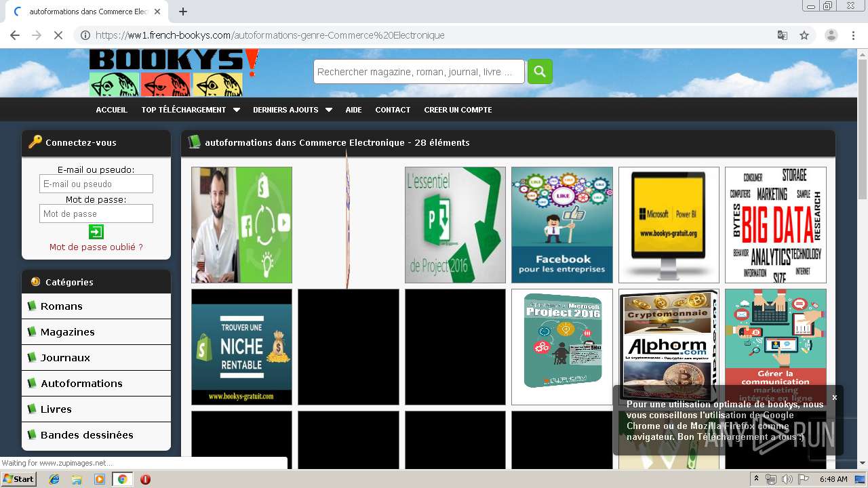
Task: Stop page loading in Chrome toolbar
Action: [58, 35]
